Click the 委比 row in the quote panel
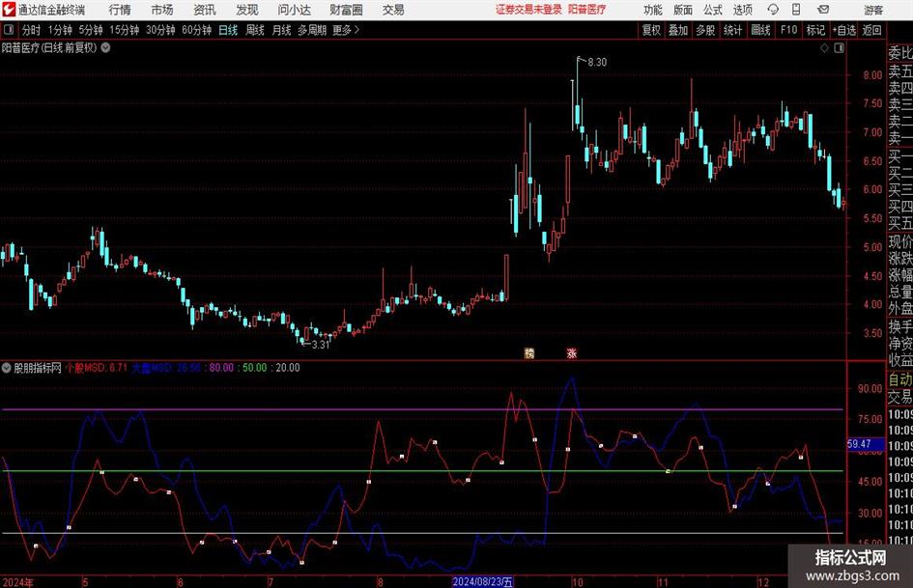 900,53
